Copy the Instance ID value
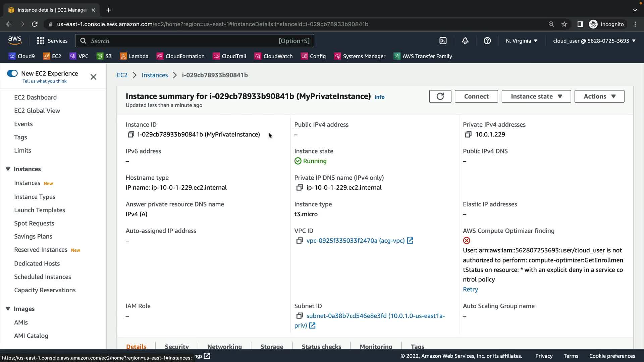Viewport: 644px width, 362px height. [x=131, y=134]
